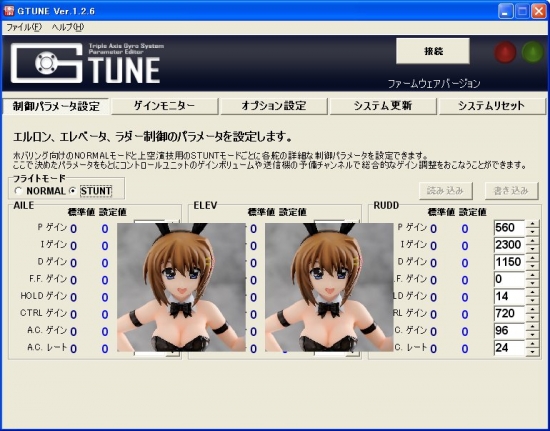Increase RUDD P gain value 560

click(532, 224)
